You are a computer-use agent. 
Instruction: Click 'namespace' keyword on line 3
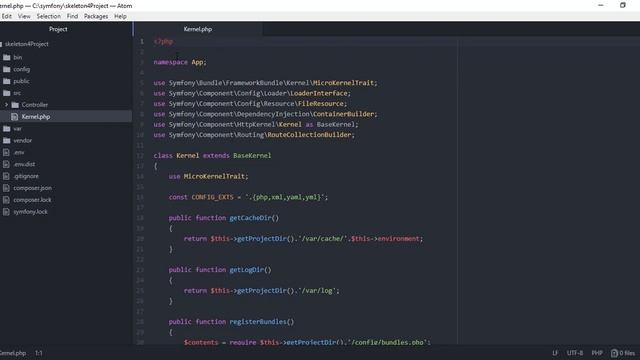[x=171, y=62]
